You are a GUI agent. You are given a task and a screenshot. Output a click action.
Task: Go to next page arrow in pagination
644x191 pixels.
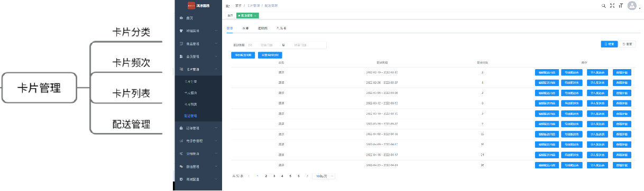pyautogui.click(x=307, y=176)
